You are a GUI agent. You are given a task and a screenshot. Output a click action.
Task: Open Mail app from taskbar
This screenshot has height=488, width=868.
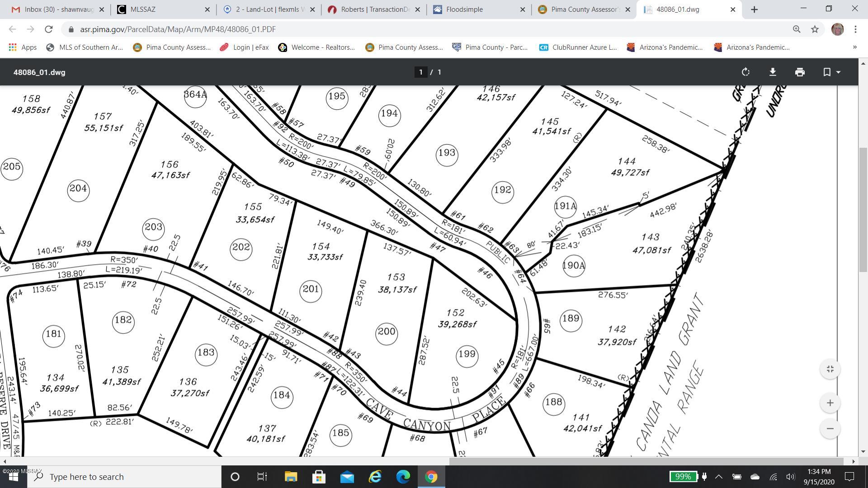point(347,477)
